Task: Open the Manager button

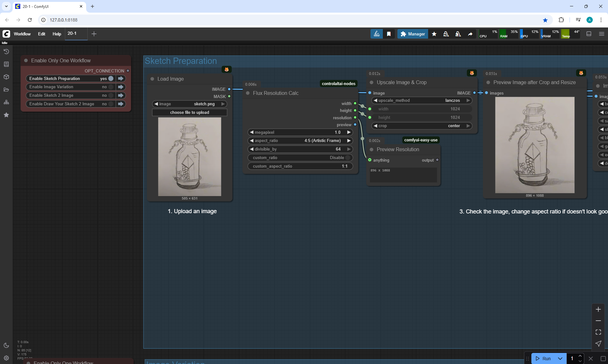Action: [413, 34]
